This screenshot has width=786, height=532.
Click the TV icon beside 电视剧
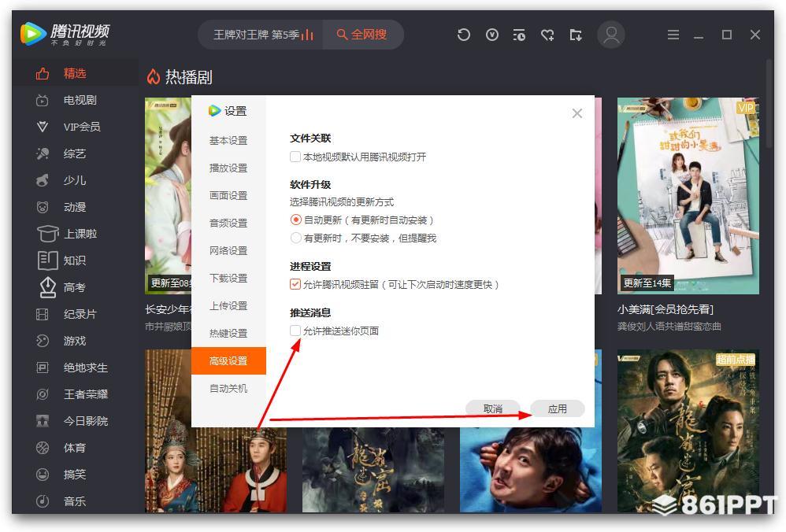(43, 100)
